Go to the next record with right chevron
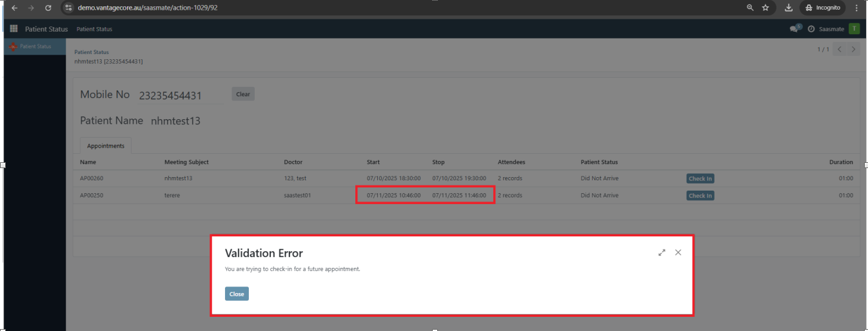Screen dimensions: 868x331 tap(853, 50)
